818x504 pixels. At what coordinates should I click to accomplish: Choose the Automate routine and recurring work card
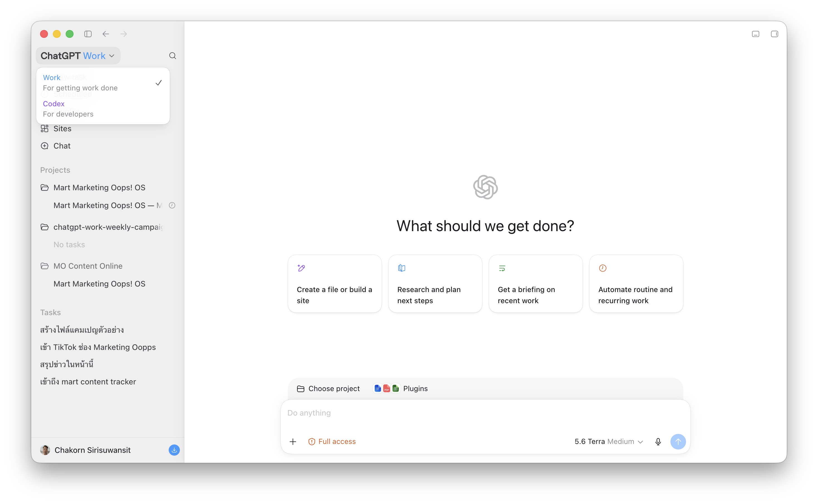click(636, 284)
